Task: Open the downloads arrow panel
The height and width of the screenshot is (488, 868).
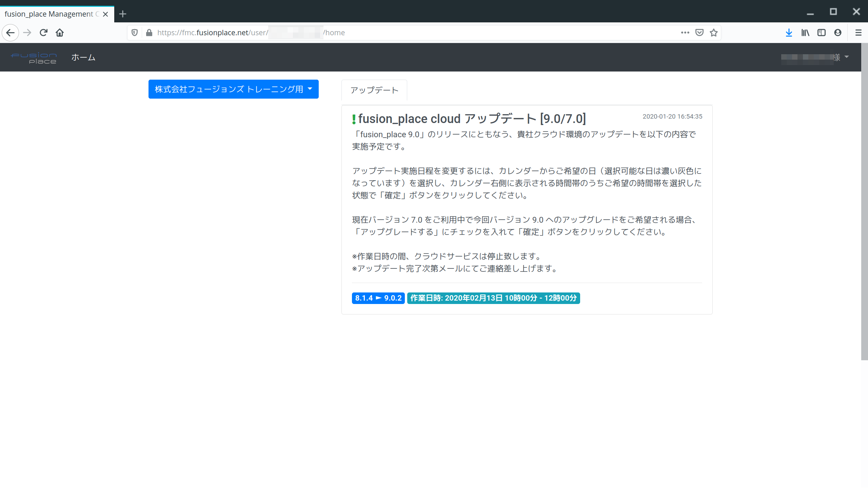Action: pyautogui.click(x=789, y=33)
